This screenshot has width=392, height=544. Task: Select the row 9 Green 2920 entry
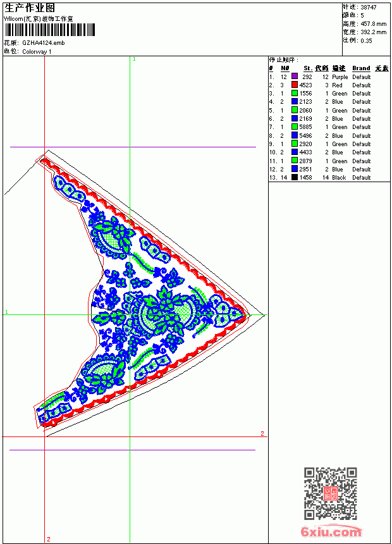pos(329,144)
